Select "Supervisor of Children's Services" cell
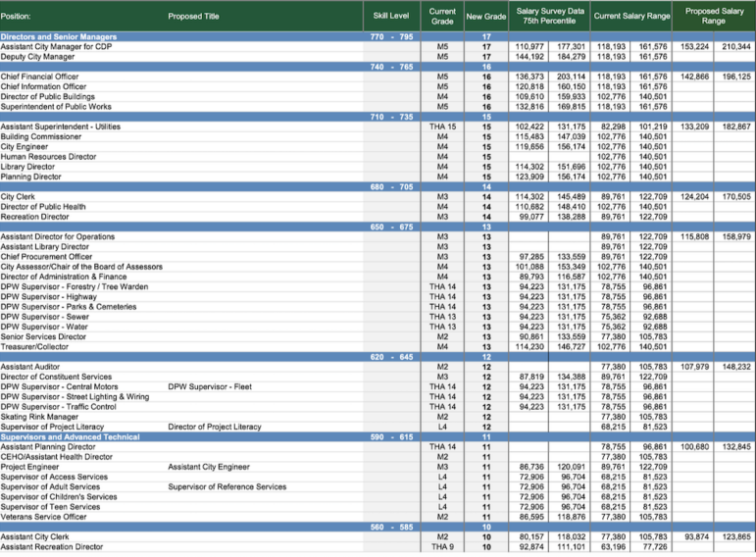This screenshot has width=756, height=557. 59,497
